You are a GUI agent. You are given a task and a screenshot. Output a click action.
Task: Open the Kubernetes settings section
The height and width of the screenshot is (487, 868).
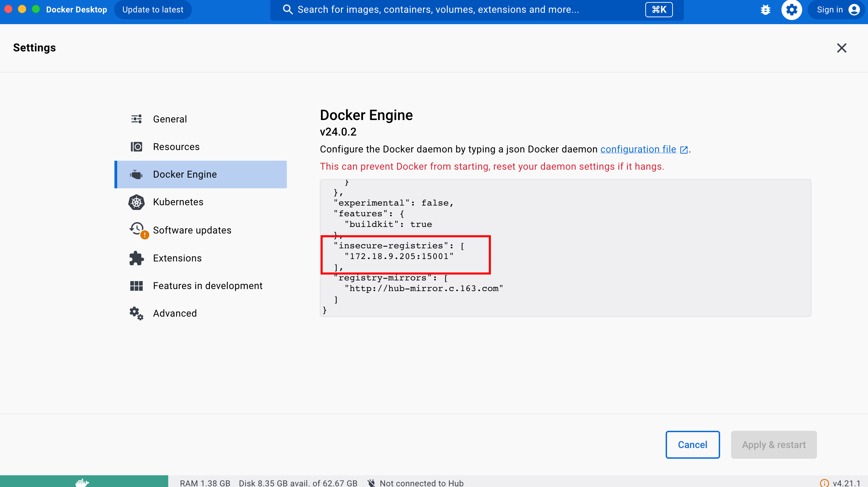201,202
